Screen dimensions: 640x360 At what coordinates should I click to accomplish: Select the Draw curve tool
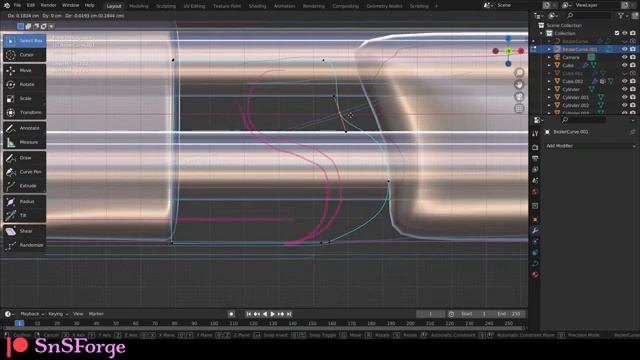(x=24, y=158)
